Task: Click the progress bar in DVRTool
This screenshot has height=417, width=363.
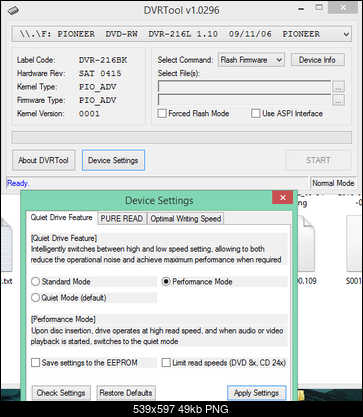Action: coord(182,137)
